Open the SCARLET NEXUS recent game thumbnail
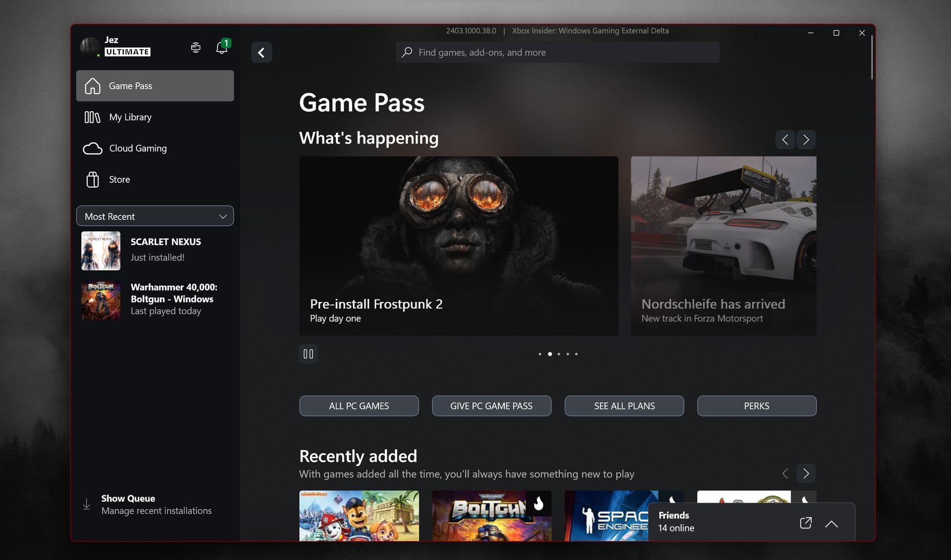 tap(101, 251)
